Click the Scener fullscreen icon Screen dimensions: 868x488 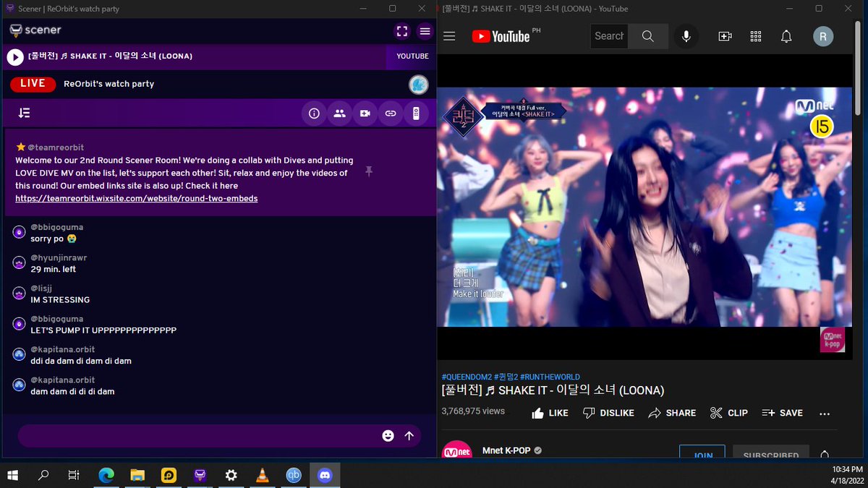point(402,31)
